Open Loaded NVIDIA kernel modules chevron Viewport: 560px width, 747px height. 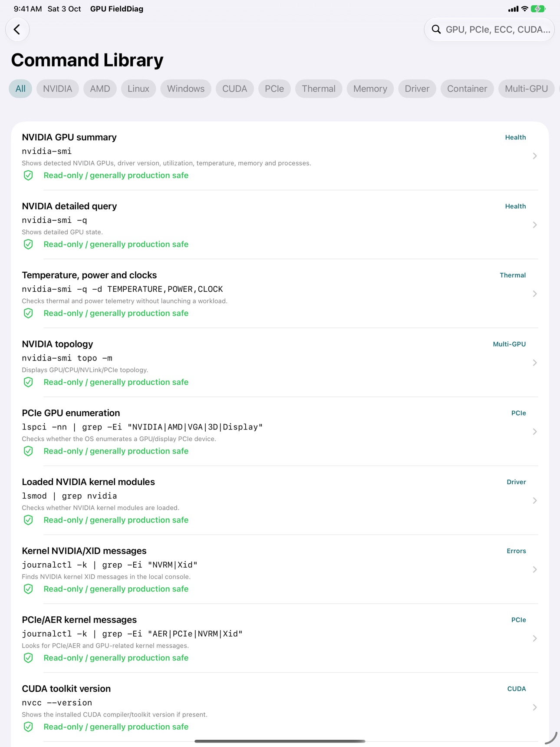[535, 501]
